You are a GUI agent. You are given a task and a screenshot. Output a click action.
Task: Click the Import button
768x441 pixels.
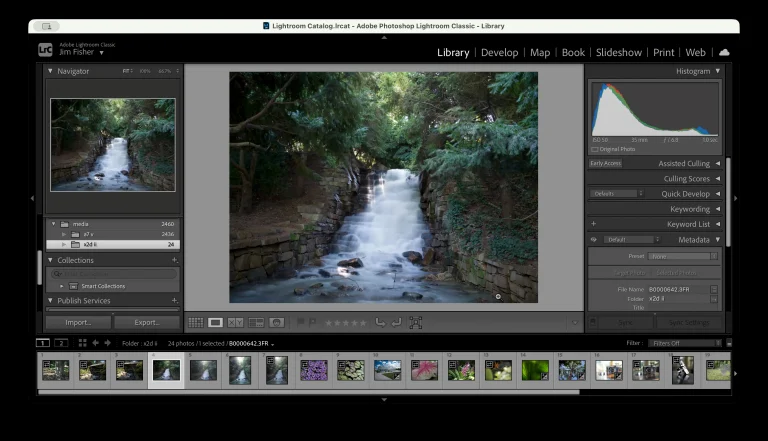pos(78,323)
